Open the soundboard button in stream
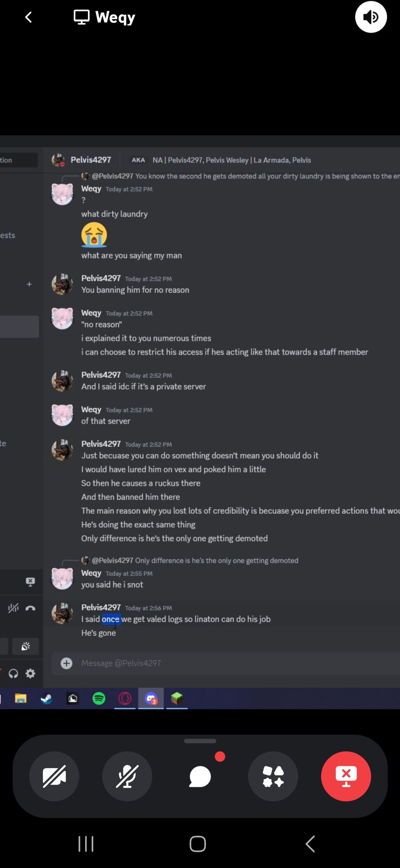Viewport: 400px width, 868px height. (26, 646)
